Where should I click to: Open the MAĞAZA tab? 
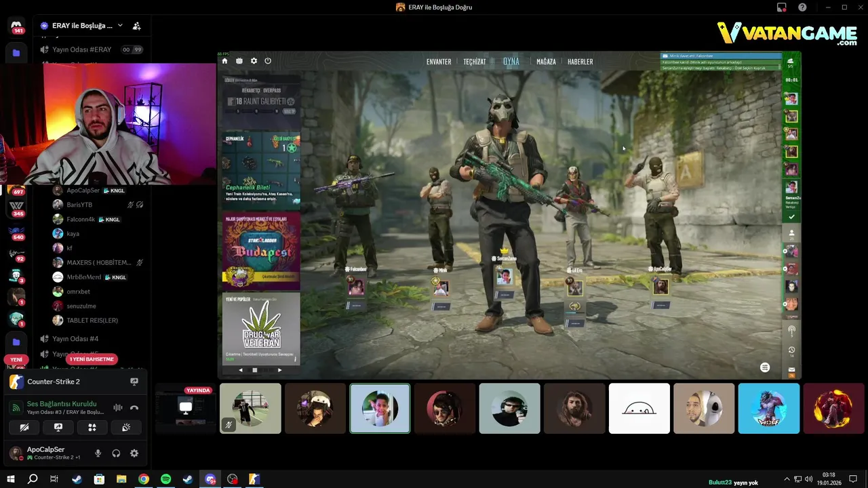coord(546,62)
